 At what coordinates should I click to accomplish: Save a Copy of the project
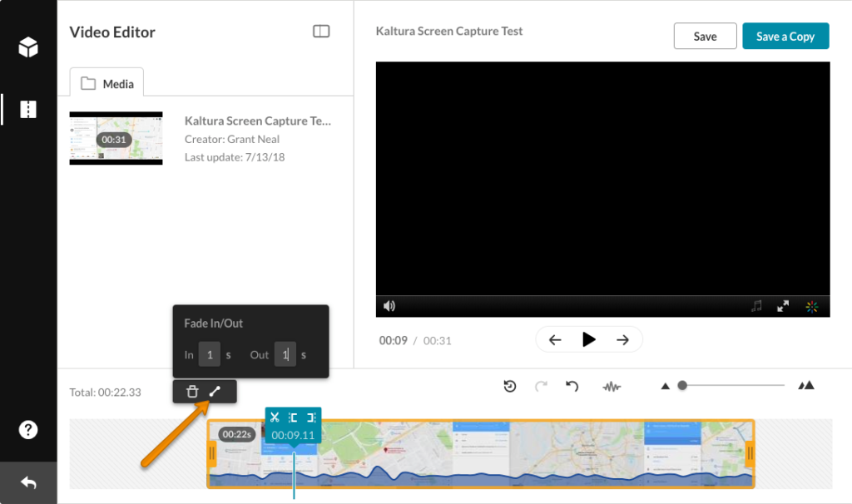(785, 36)
